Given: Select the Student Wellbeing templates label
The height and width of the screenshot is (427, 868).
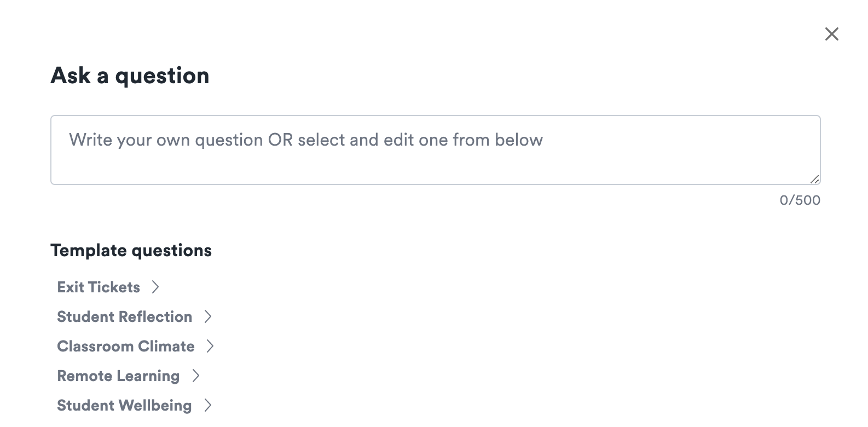Looking at the screenshot, I should tap(124, 405).
